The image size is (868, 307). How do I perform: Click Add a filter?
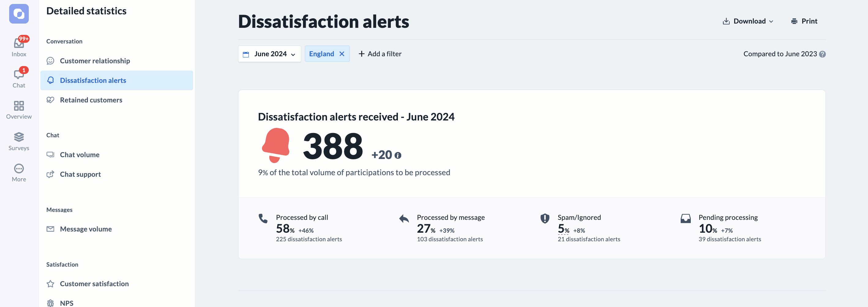point(380,54)
